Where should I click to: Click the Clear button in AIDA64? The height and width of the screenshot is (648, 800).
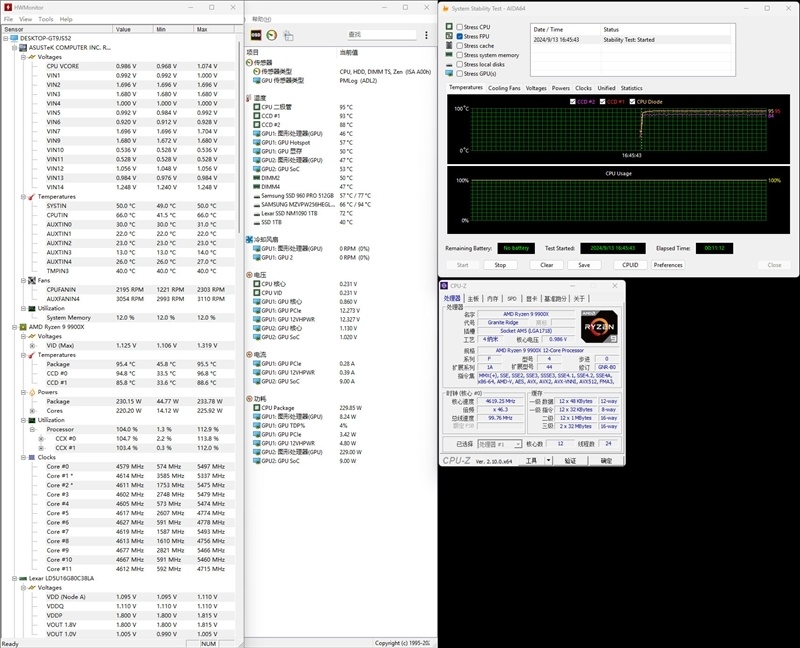[x=546, y=265]
